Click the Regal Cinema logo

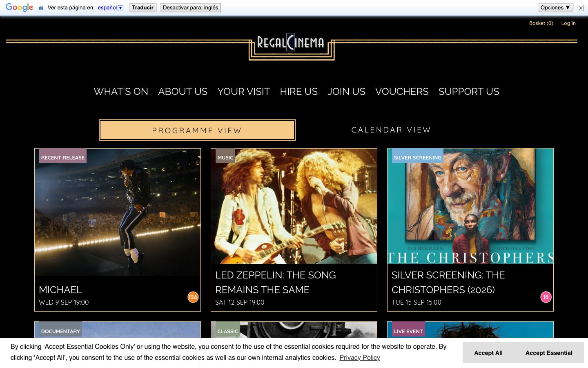tap(292, 46)
